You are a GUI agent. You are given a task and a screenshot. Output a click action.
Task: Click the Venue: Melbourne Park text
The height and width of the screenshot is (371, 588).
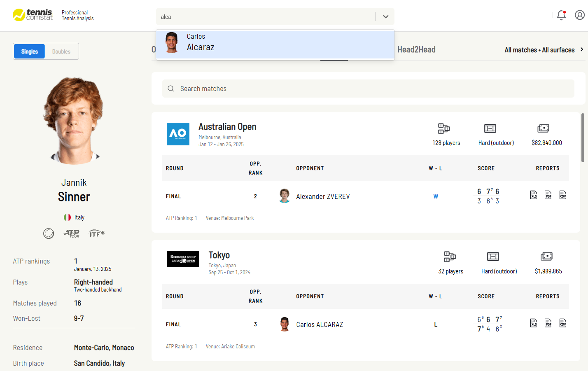pyautogui.click(x=230, y=218)
